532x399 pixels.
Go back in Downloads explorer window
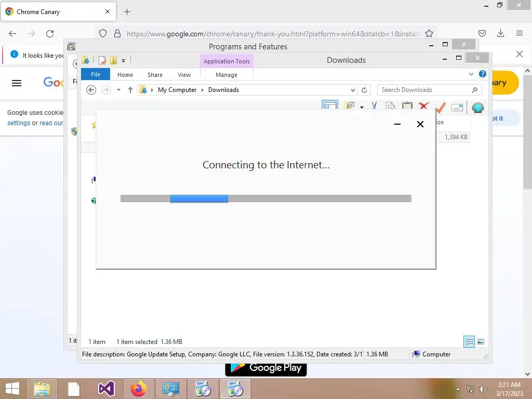click(91, 90)
